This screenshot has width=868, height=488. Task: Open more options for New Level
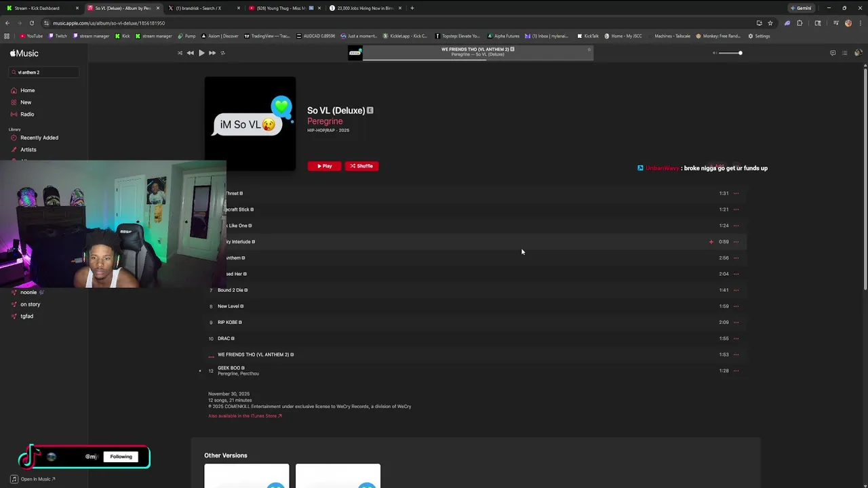click(x=736, y=306)
